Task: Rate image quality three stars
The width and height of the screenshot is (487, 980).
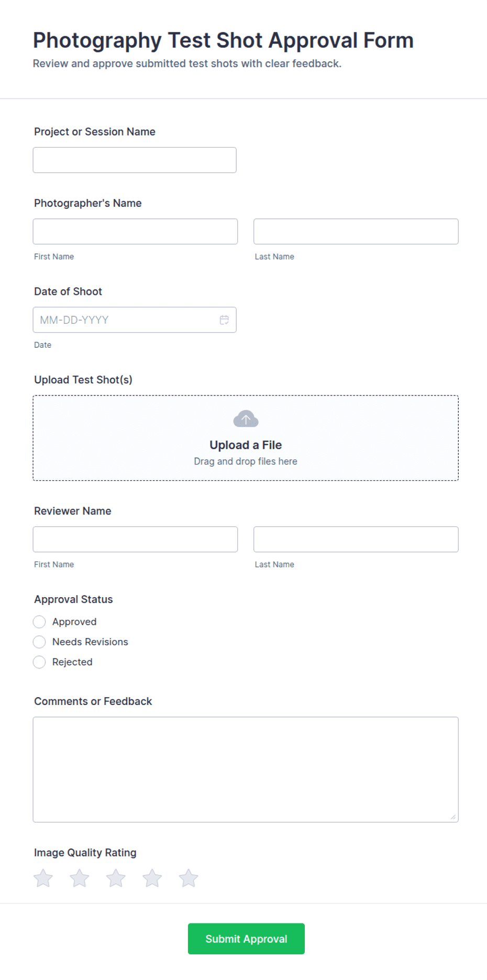Action: [x=116, y=878]
